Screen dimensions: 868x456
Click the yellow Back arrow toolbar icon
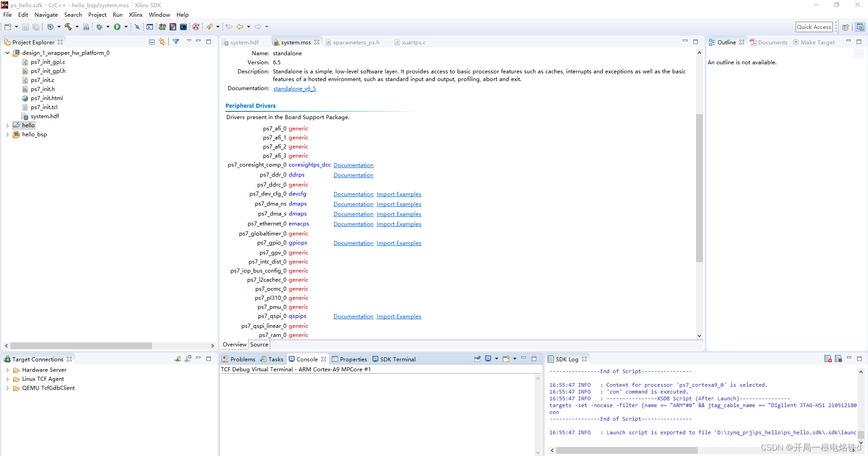[240, 27]
